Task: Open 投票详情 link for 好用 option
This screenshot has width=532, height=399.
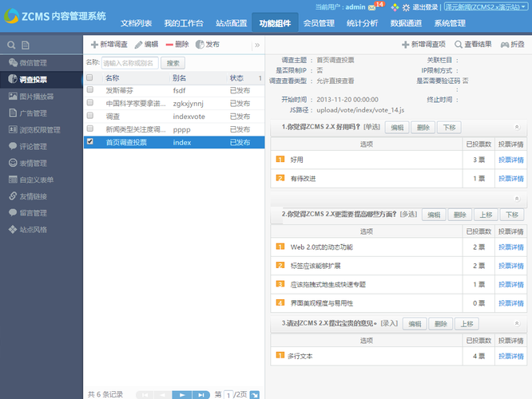Action: (511, 160)
